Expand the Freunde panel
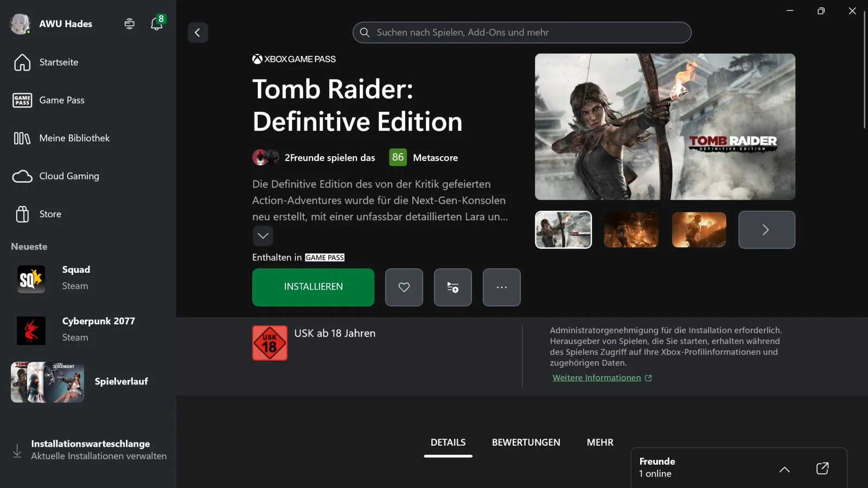Image resolution: width=868 pixels, height=488 pixels. click(x=784, y=469)
